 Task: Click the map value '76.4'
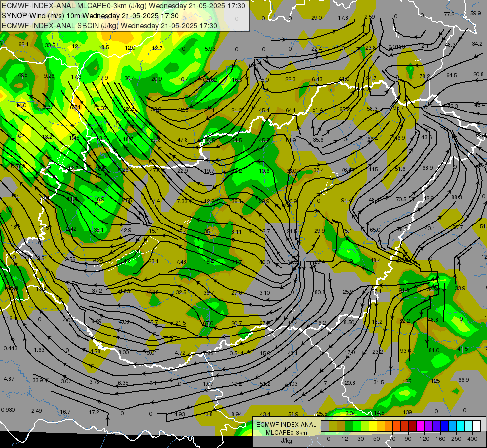[346, 170]
